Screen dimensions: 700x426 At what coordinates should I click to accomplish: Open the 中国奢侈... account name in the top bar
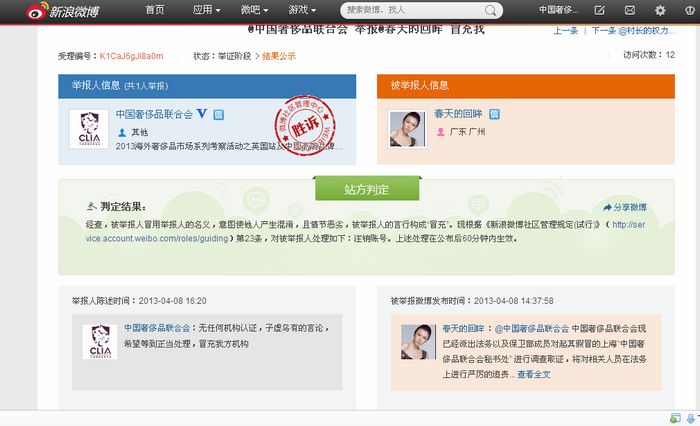coord(558,9)
